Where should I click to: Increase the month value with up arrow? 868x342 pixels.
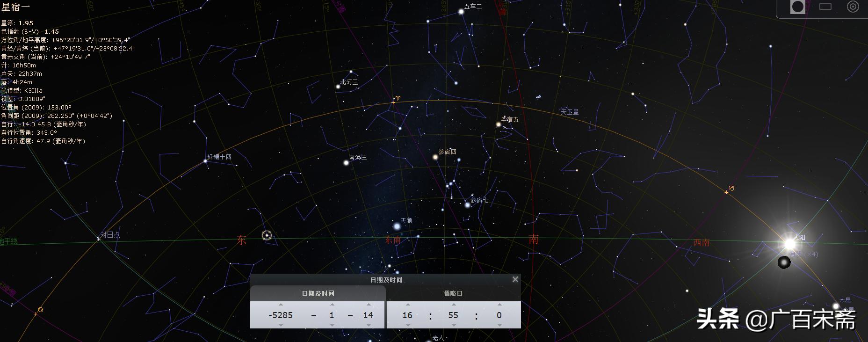(332, 305)
